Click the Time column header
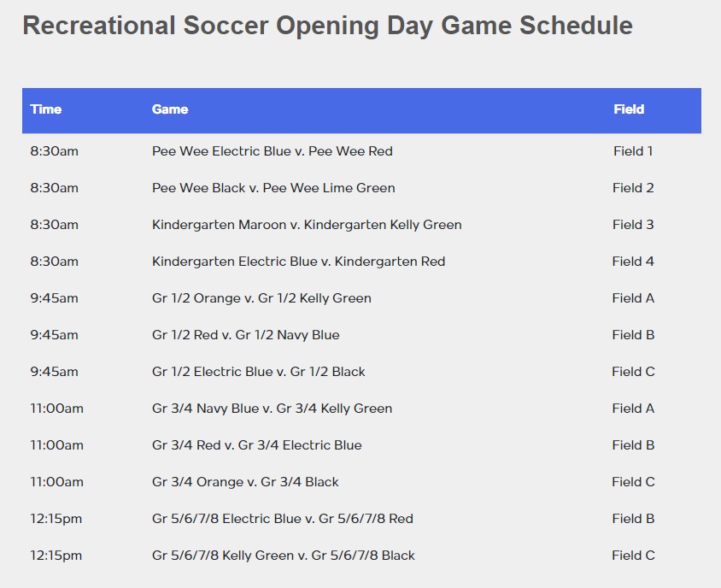This screenshot has width=721, height=588. point(46,109)
